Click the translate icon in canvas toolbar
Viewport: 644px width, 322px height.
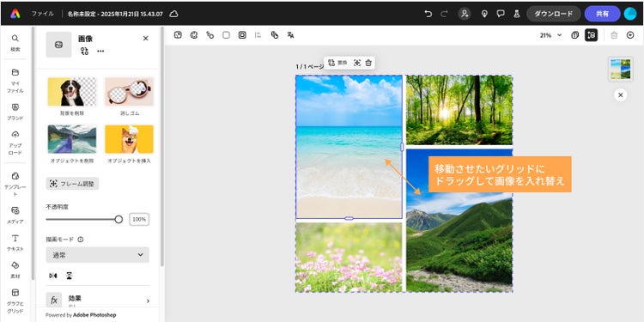coord(290,35)
